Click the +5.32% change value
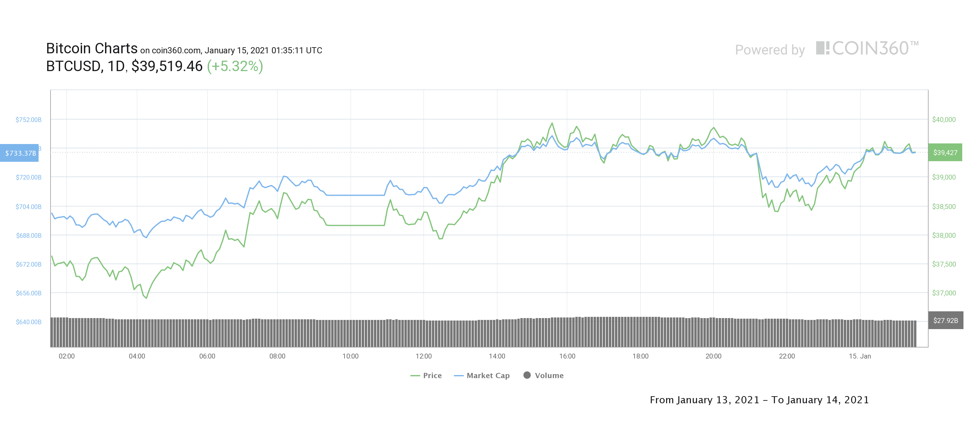This screenshot has width=980, height=429. coord(235,66)
